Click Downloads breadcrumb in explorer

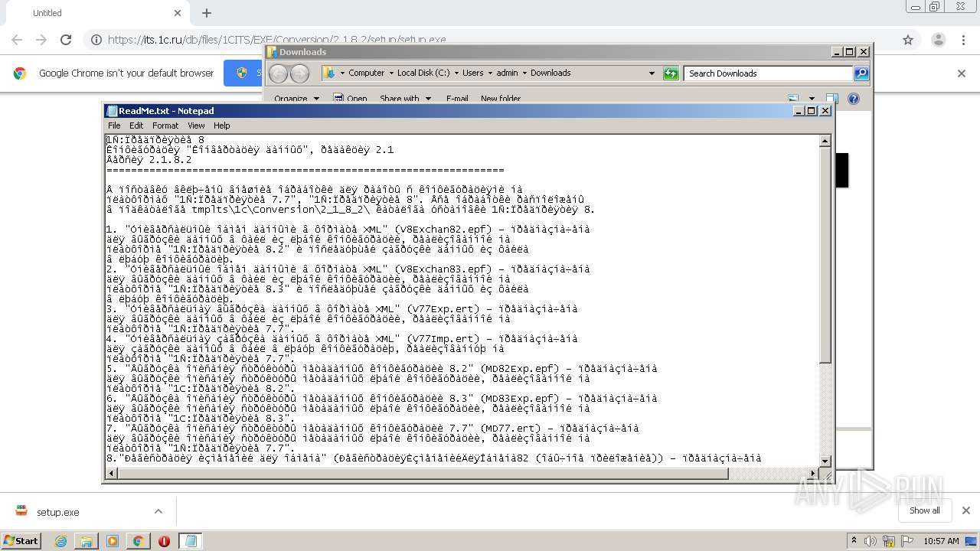point(550,73)
